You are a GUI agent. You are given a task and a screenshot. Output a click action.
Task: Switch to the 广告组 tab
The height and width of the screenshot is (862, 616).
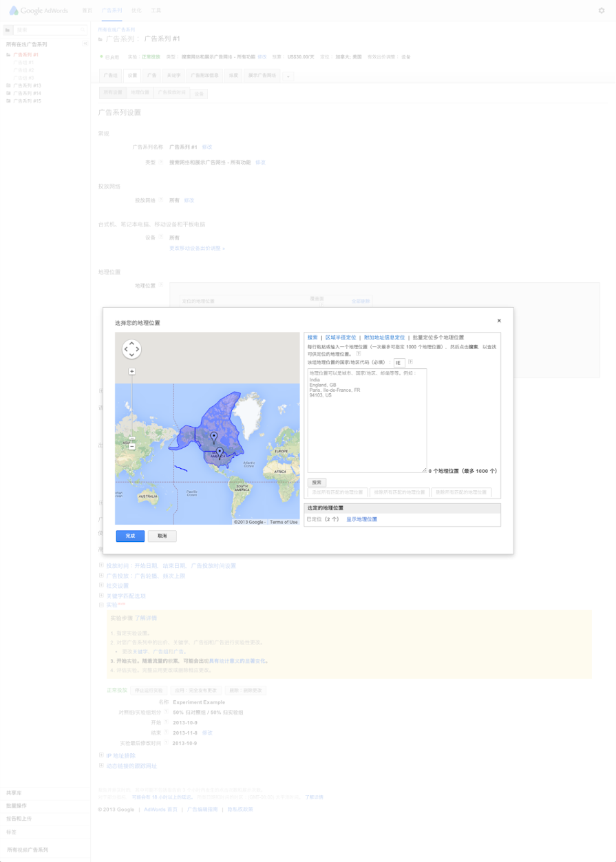point(110,76)
